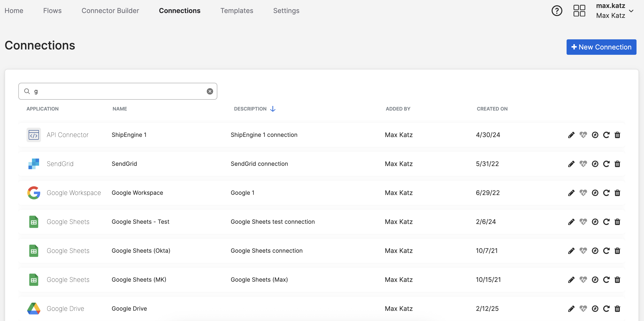Click into the connections search field
644x321 pixels.
117,91
